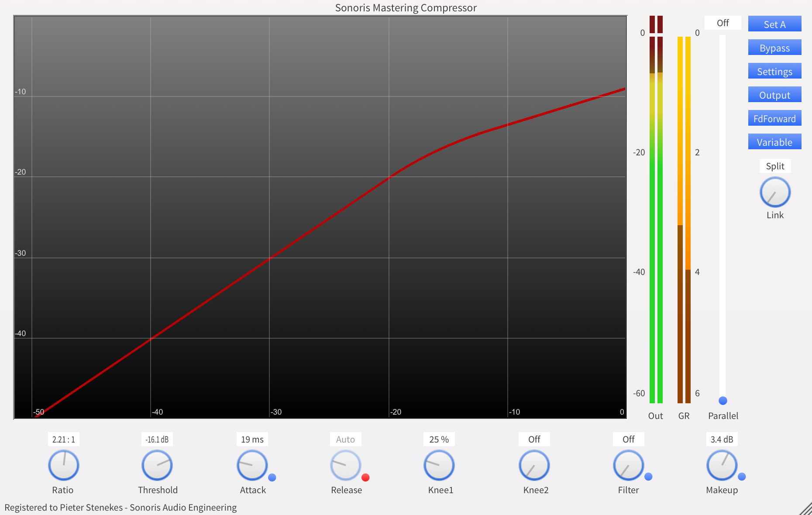Click the Release knob
The width and height of the screenshot is (812, 515).
click(x=346, y=465)
